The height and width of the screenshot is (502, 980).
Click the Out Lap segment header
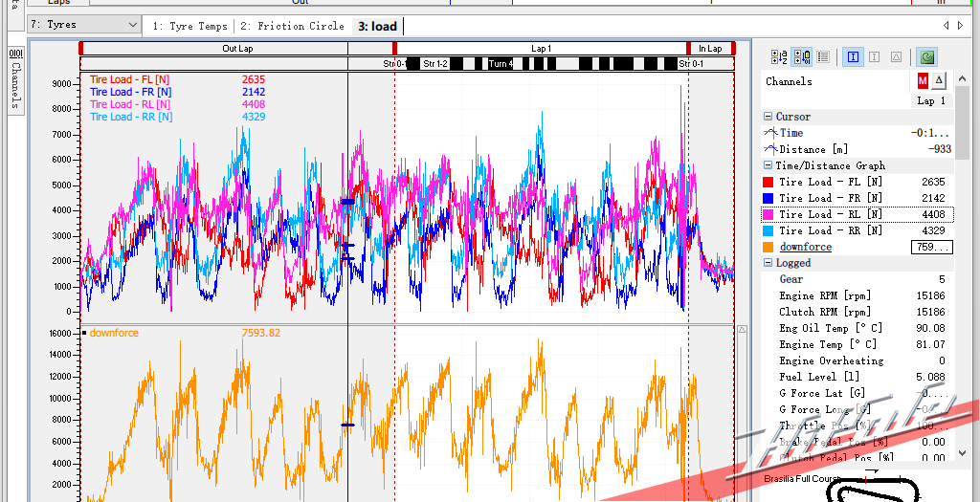pyautogui.click(x=237, y=48)
